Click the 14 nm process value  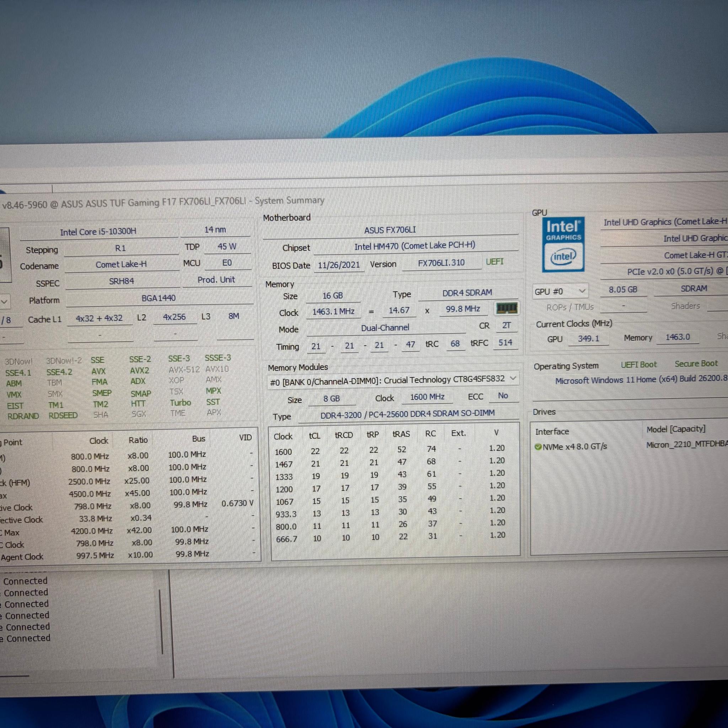tap(215, 230)
